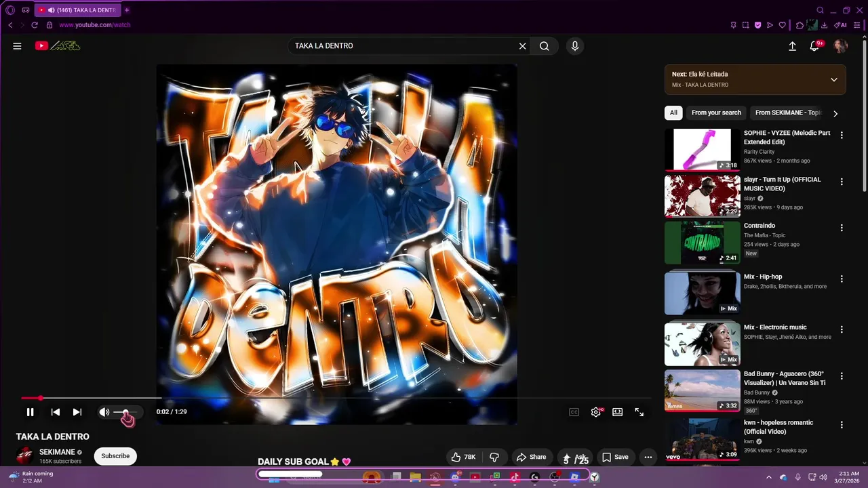Image resolution: width=868 pixels, height=488 pixels.
Task: Open options for Bad Bunny - Aguacero
Action: 842,376
